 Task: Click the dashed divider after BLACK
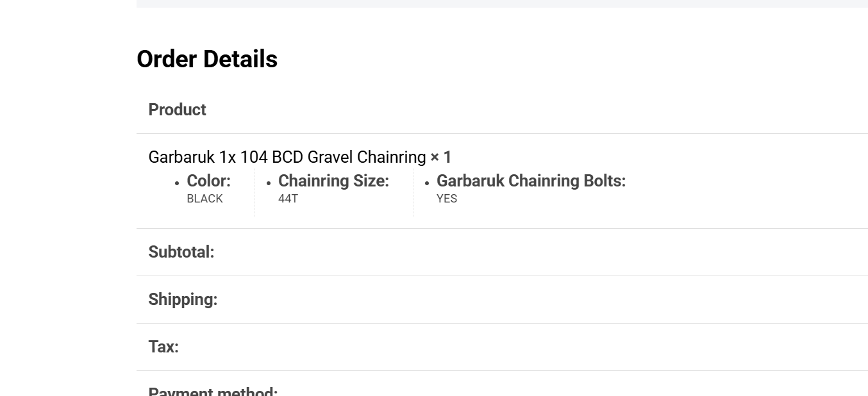(x=254, y=194)
